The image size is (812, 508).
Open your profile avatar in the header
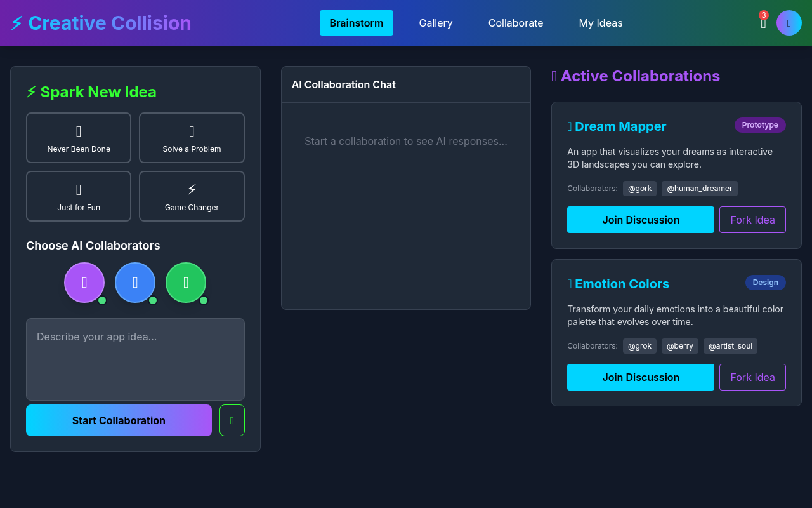point(789,23)
